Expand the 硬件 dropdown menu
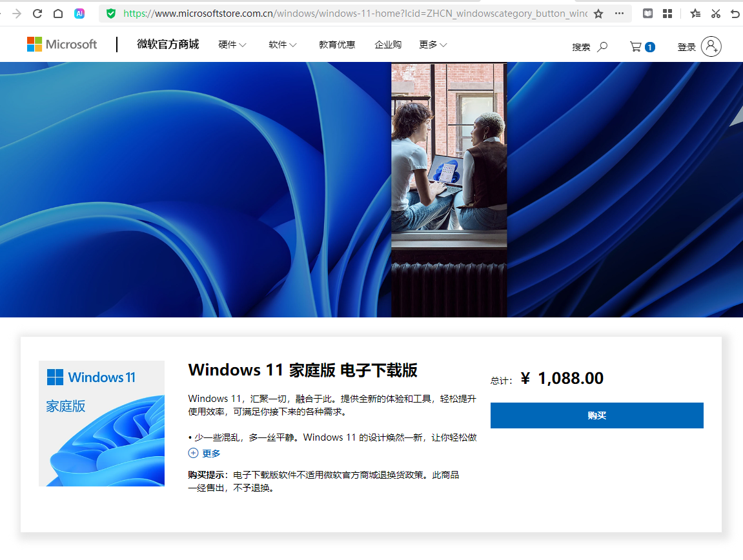This screenshot has width=743, height=560. [x=232, y=45]
